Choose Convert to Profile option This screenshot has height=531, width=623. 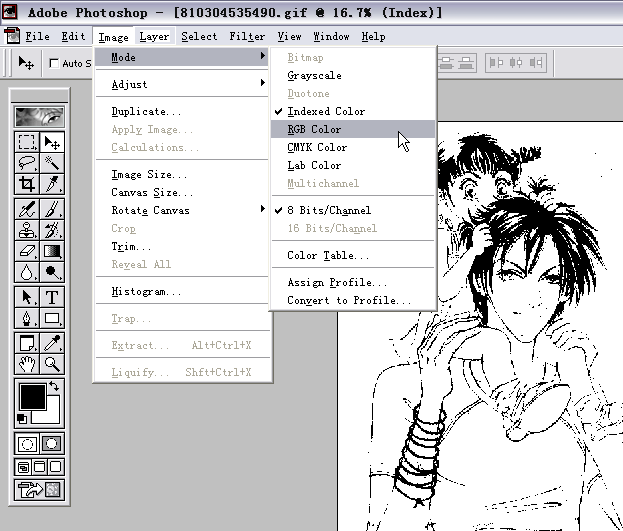tap(353, 300)
